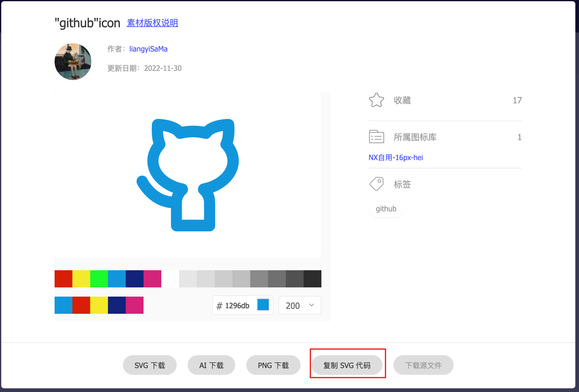Click the "github"icon title text
This screenshot has width=579, height=392.
87,23
